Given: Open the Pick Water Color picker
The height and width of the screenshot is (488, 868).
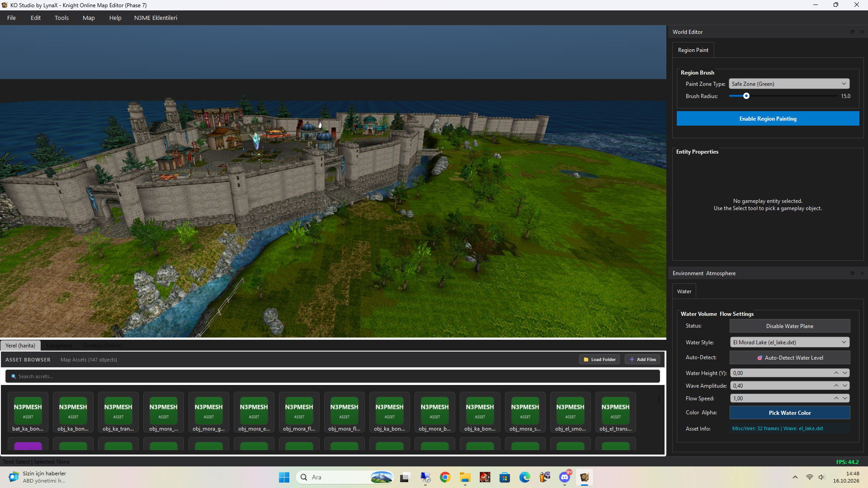Looking at the screenshot, I should click(x=789, y=413).
